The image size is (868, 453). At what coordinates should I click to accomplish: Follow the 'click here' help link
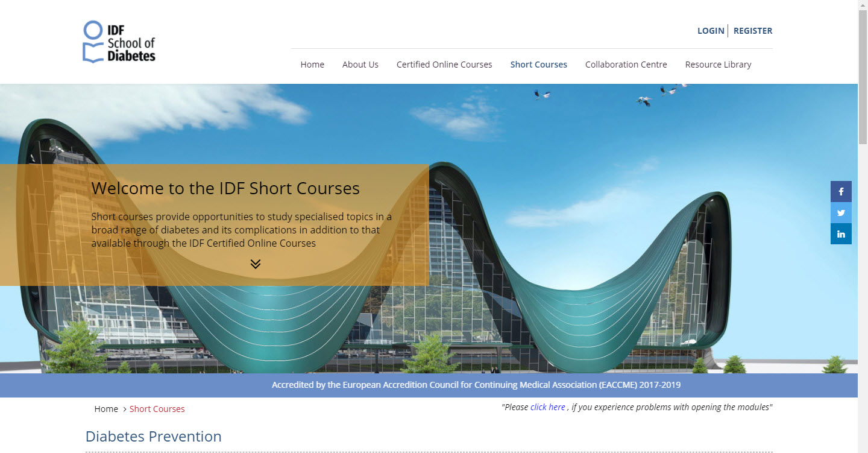click(547, 407)
